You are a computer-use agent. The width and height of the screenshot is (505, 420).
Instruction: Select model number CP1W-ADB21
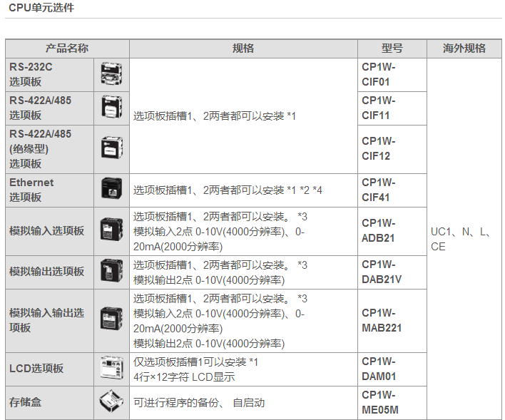click(x=379, y=231)
